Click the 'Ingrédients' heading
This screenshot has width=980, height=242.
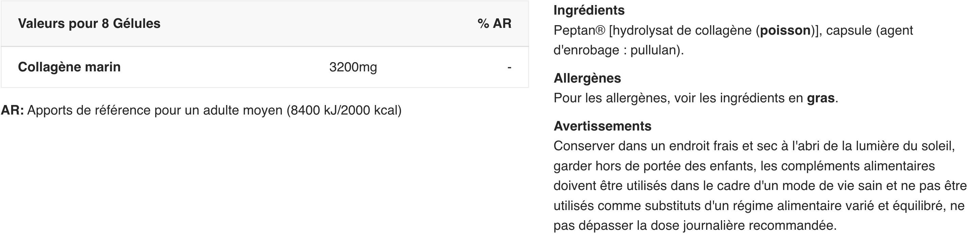tap(589, 10)
